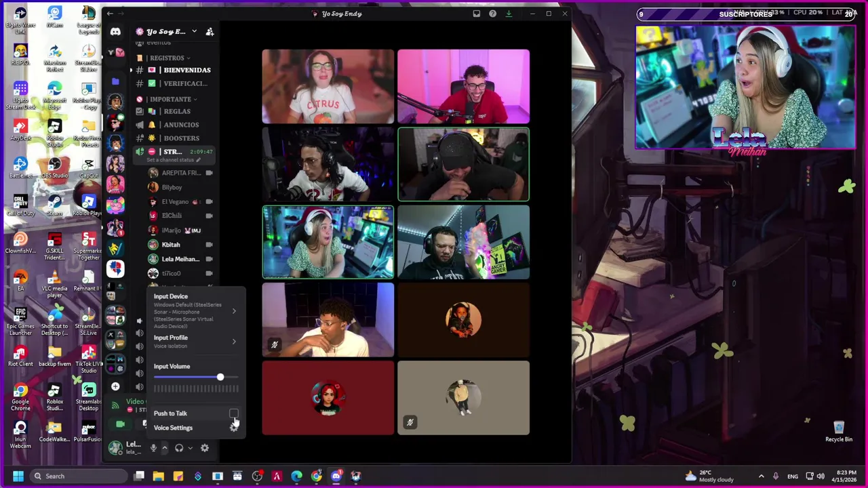Click AREPITA FRI... camera icon in voice list
This screenshot has height=488, width=868.
pyautogui.click(x=209, y=173)
